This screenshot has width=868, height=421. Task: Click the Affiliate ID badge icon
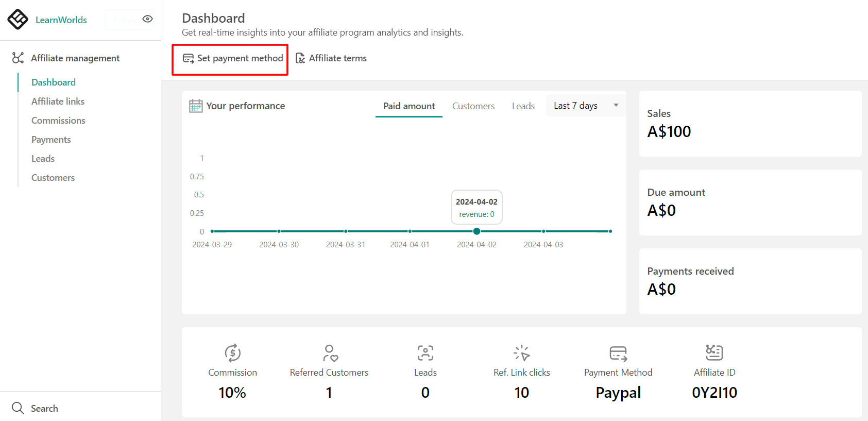[x=714, y=352]
